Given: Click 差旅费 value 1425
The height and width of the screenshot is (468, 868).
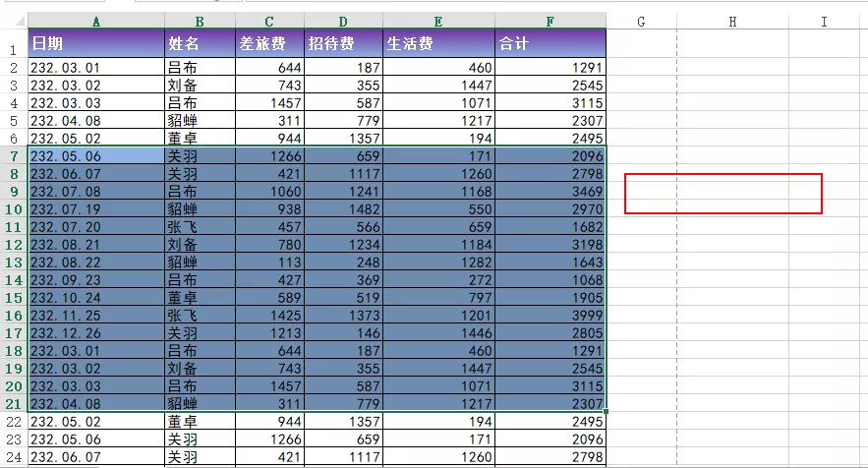Looking at the screenshot, I should (269, 316).
